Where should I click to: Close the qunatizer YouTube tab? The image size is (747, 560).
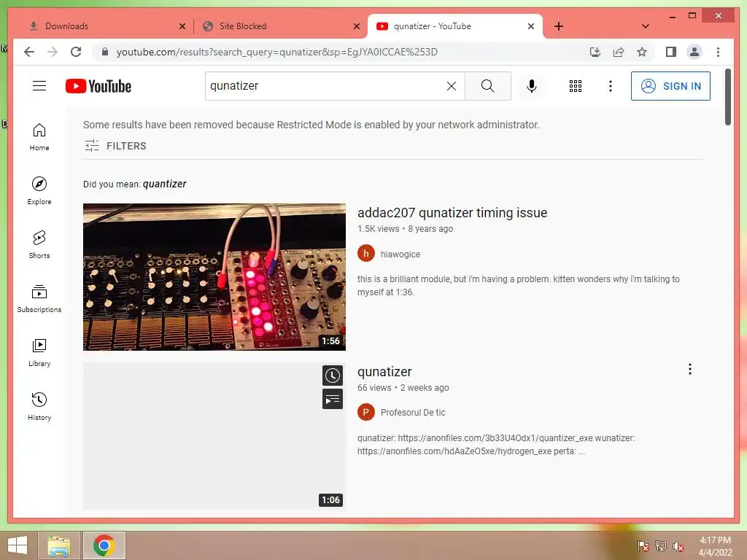point(531,27)
